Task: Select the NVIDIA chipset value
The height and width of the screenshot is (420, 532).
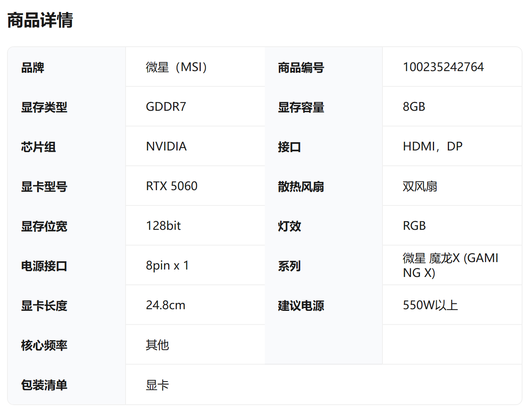Action: [166, 146]
